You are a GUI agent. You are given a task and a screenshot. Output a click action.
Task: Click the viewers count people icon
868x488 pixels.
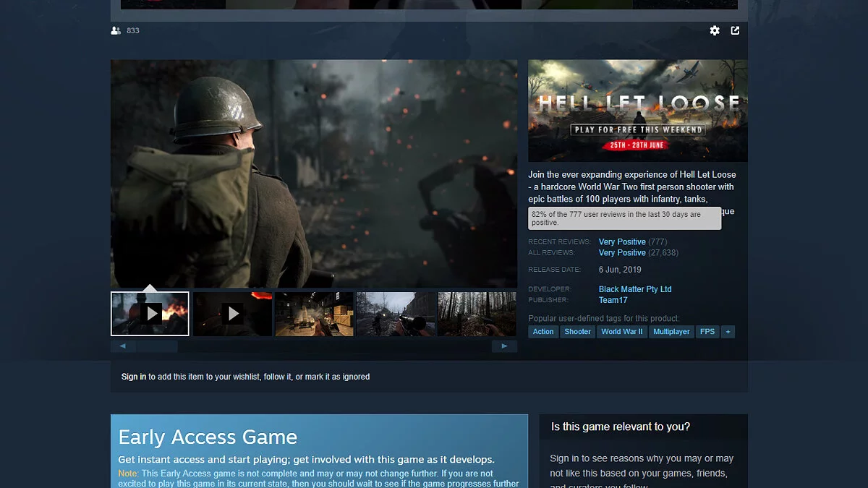pyautogui.click(x=116, y=30)
